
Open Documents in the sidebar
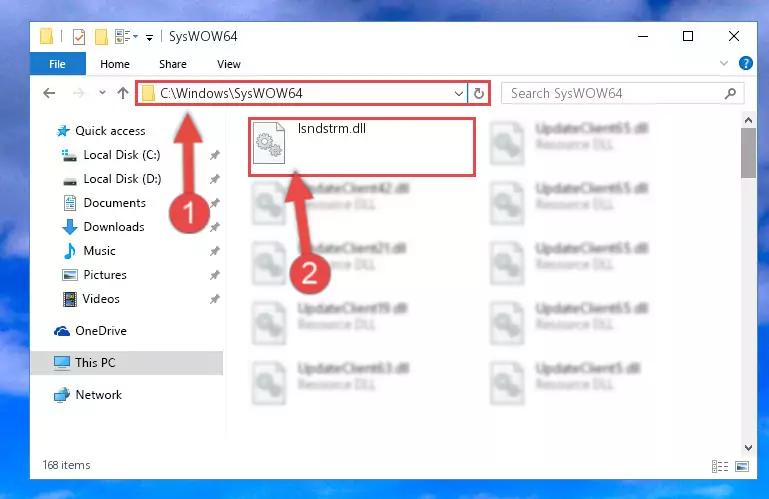[x=114, y=203]
